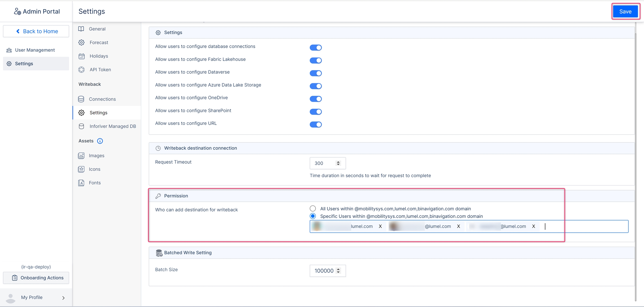The width and height of the screenshot is (644, 307).
Task: Expand the My Profile chevron
Action: click(x=63, y=298)
